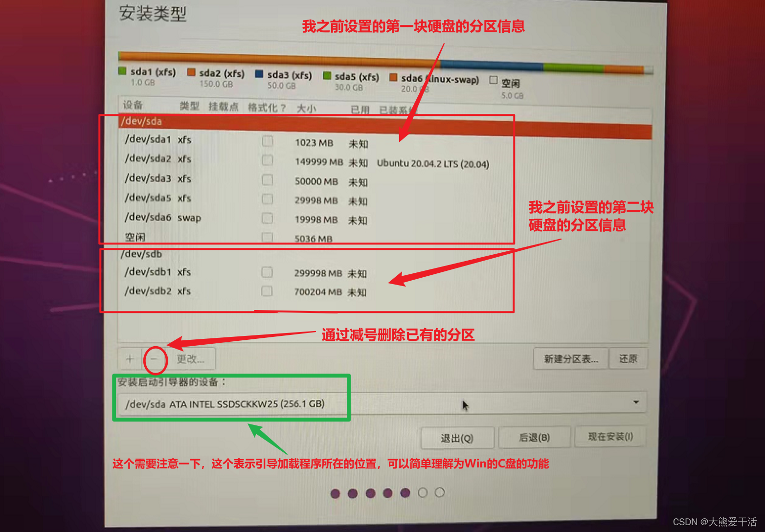Toggle format checkbox for /dev/sda6 swap

click(x=267, y=218)
